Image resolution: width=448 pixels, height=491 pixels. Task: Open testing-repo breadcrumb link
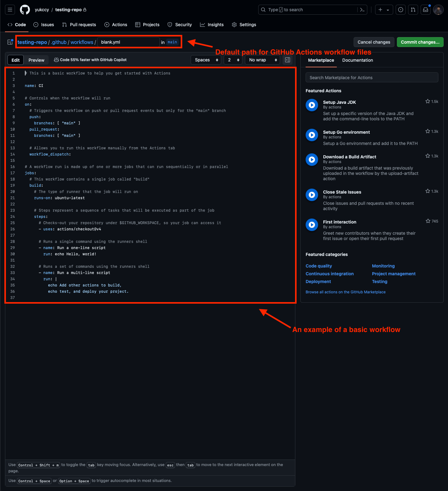(x=32, y=42)
